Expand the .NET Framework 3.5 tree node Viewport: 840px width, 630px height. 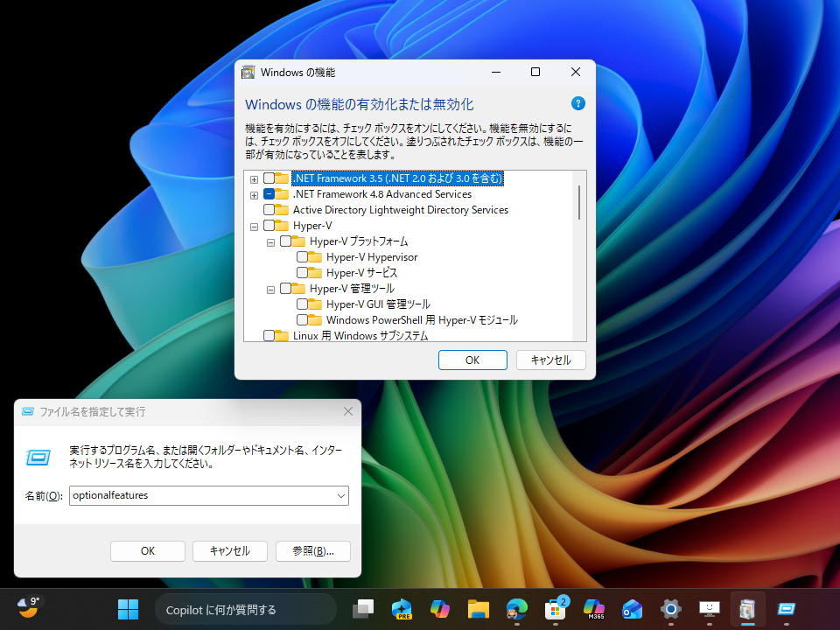253,178
